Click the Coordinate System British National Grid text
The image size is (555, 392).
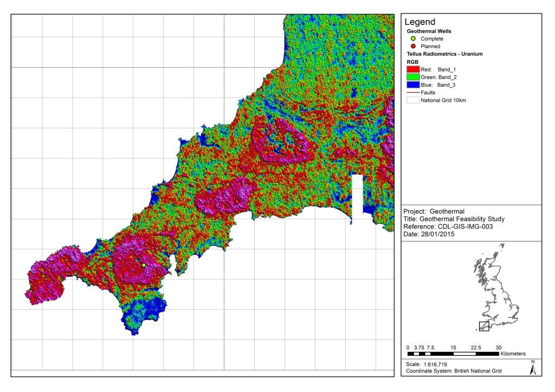click(x=454, y=371)
